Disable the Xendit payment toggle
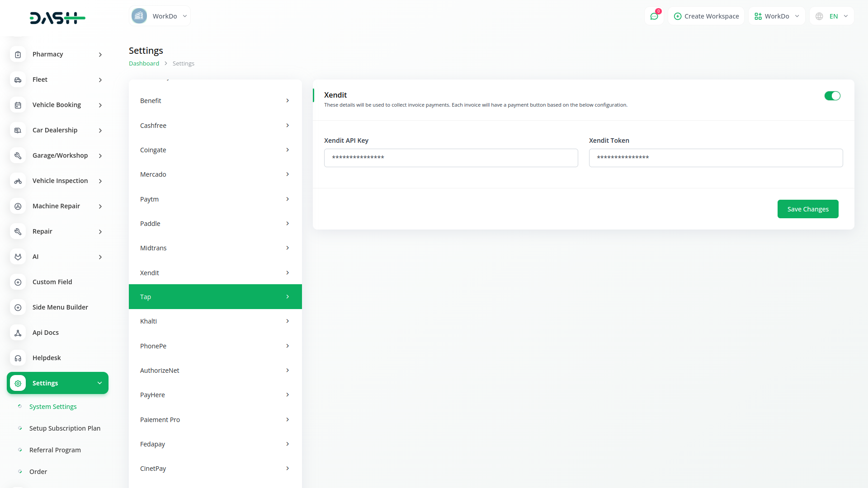Image resolution: width=868 pixels, height=488 pixels. tap(832, 96)
